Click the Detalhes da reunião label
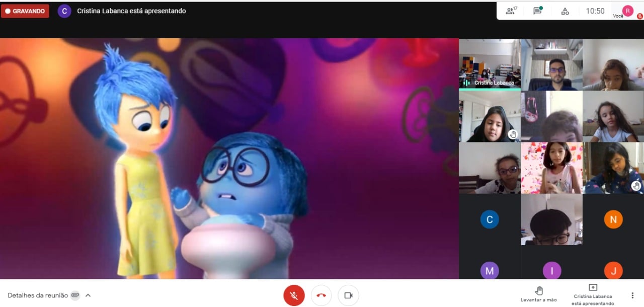 (x=38, y=295)
